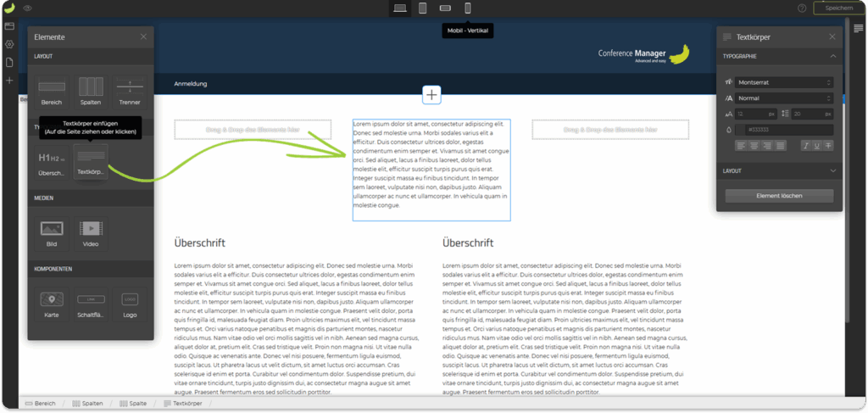Insert the Bereich layout element
This screenshot has width=868, height=413.
coord(52,90)
